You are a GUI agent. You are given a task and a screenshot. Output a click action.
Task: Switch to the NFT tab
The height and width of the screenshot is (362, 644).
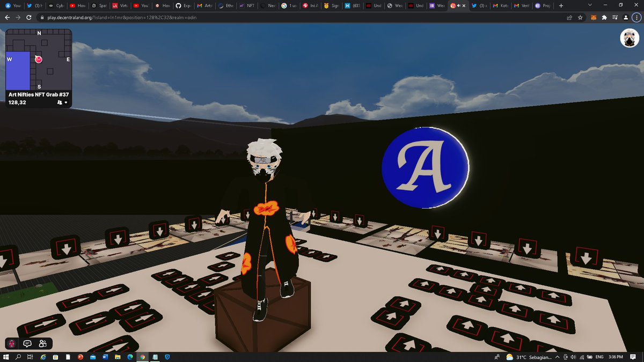click(247, 5)
